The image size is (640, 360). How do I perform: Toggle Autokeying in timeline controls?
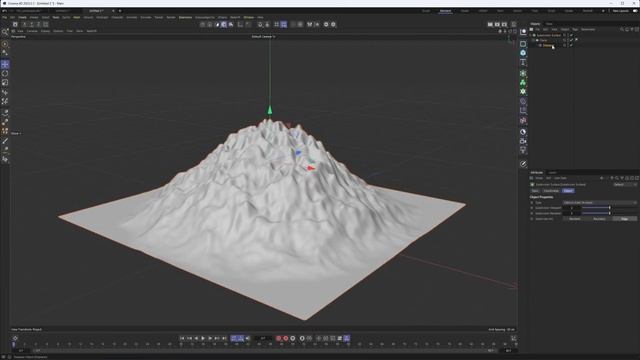tap(286, 338)
